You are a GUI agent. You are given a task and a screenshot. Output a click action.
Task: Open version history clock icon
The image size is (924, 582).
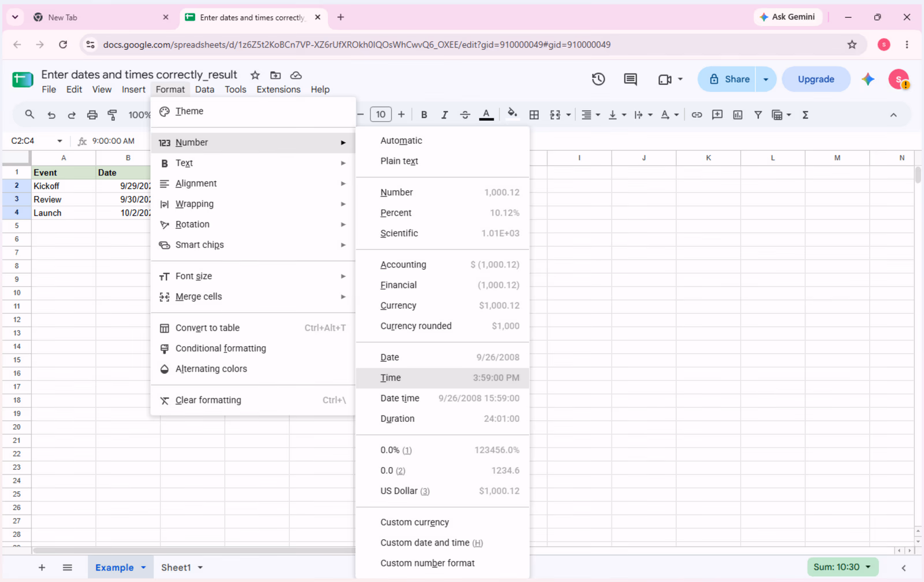[598, 79]
